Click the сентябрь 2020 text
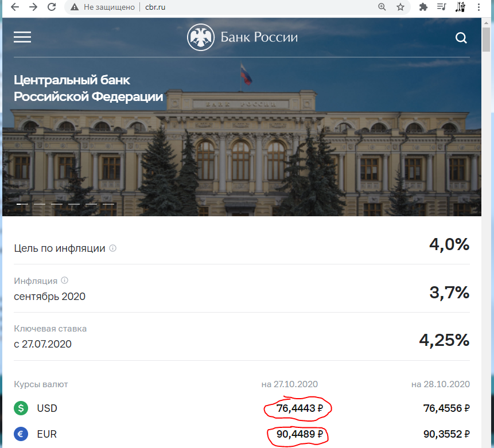This screenshot has width=494, height=448. (x=49, y=297)
